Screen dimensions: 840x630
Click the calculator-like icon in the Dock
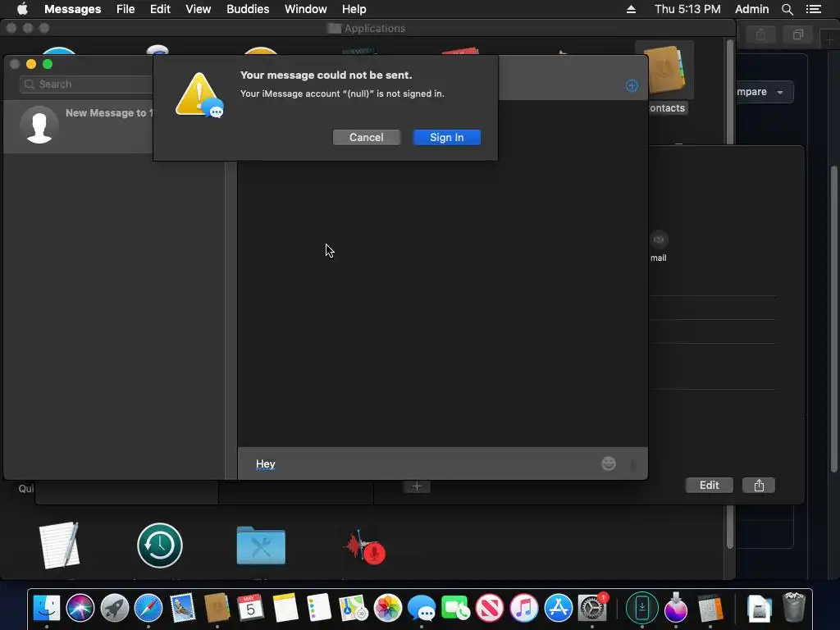[710, 608]
